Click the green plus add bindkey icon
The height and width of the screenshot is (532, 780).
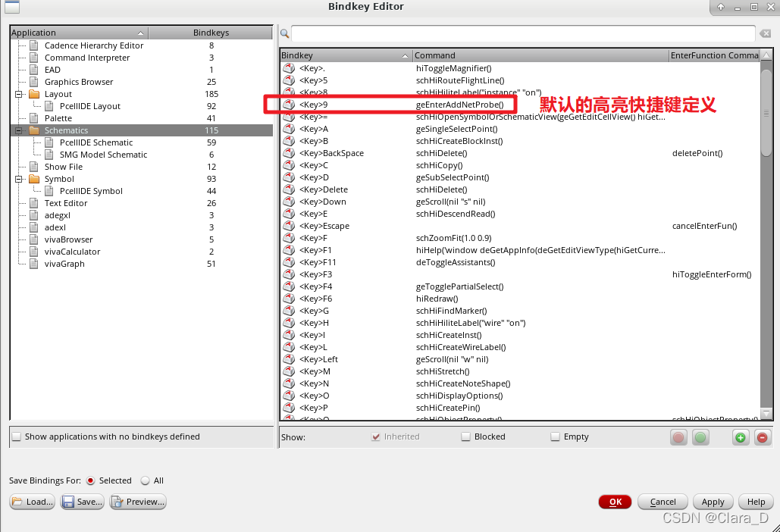(740, 437)
